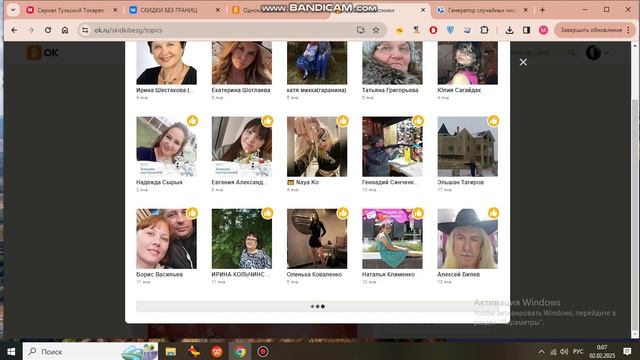This screenshot has height=360, width=640.
Task: Open Bandicam recorder from taskbar
Action: (x=263, y=351)
